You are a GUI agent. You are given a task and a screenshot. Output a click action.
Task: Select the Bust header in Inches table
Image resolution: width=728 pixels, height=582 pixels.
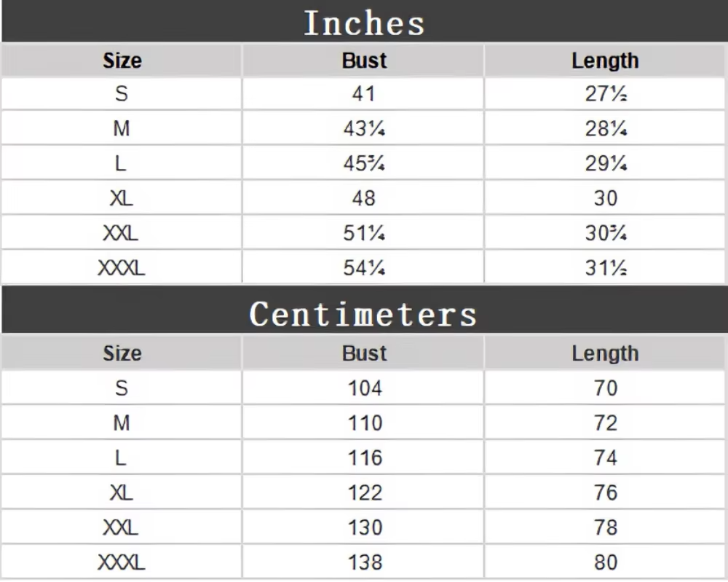pos(363,60)
